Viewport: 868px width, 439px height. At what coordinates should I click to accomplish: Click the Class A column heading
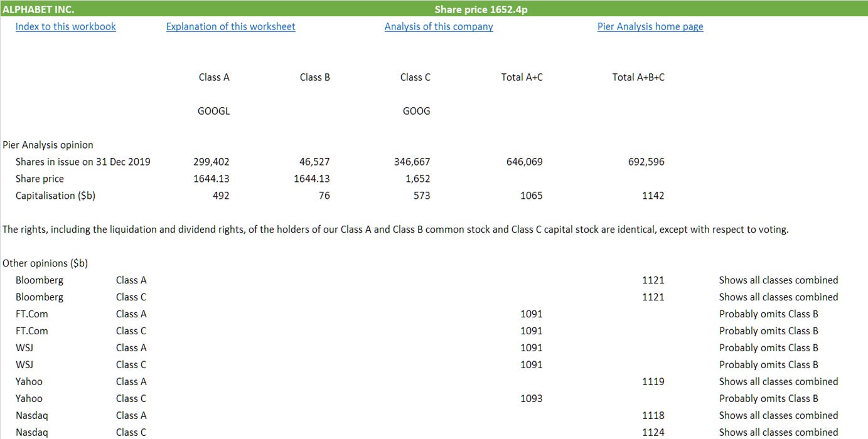(214, 77)
